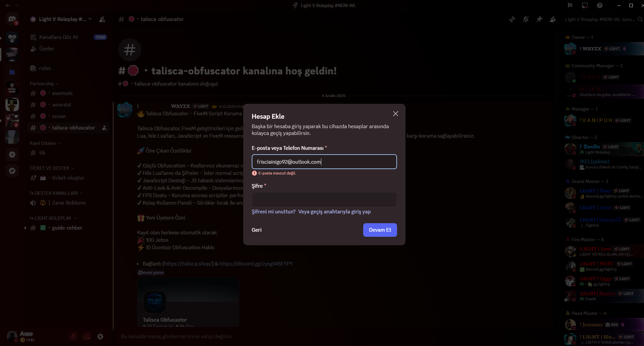Create invite for talisca-obfuscator channel
Screen dimensions: 644x346
[104, 128]
